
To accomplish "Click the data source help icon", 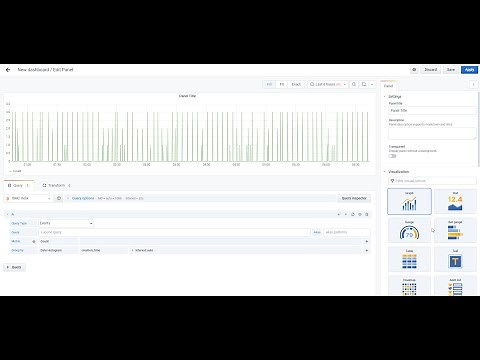I will [59, 198].
